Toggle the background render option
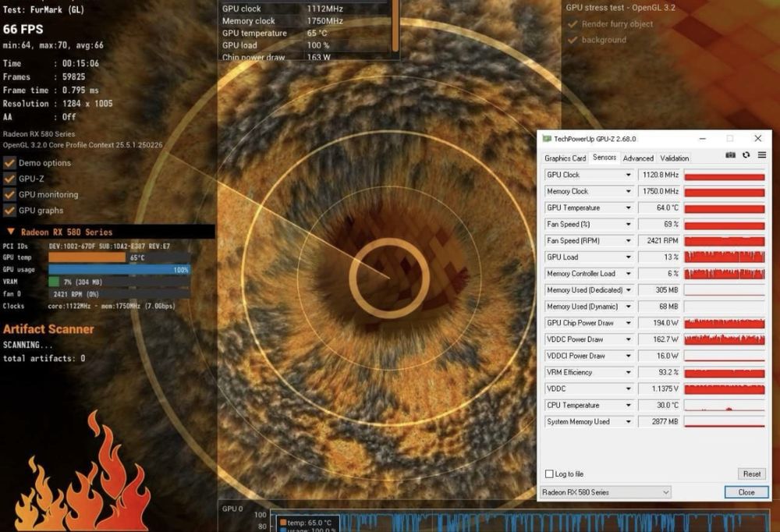Image resolution: width=780 pixels, height=532 pixels. pos(573,40)
